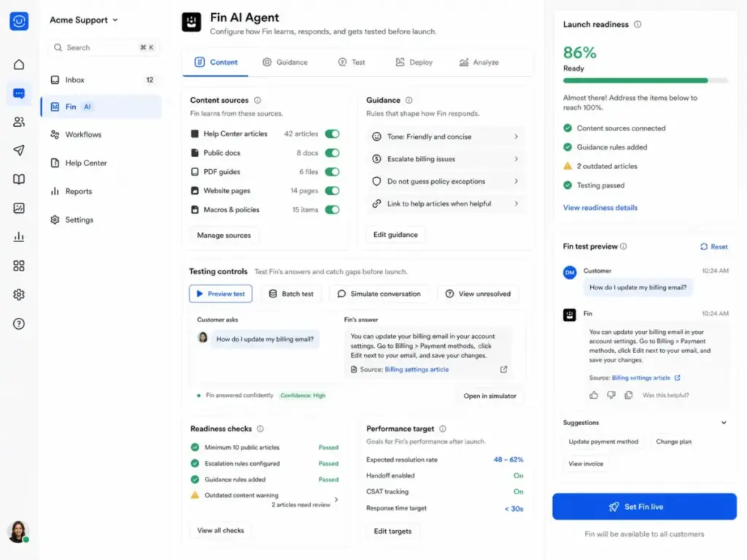Click the Fin avatar in test preview

(569, 315)
